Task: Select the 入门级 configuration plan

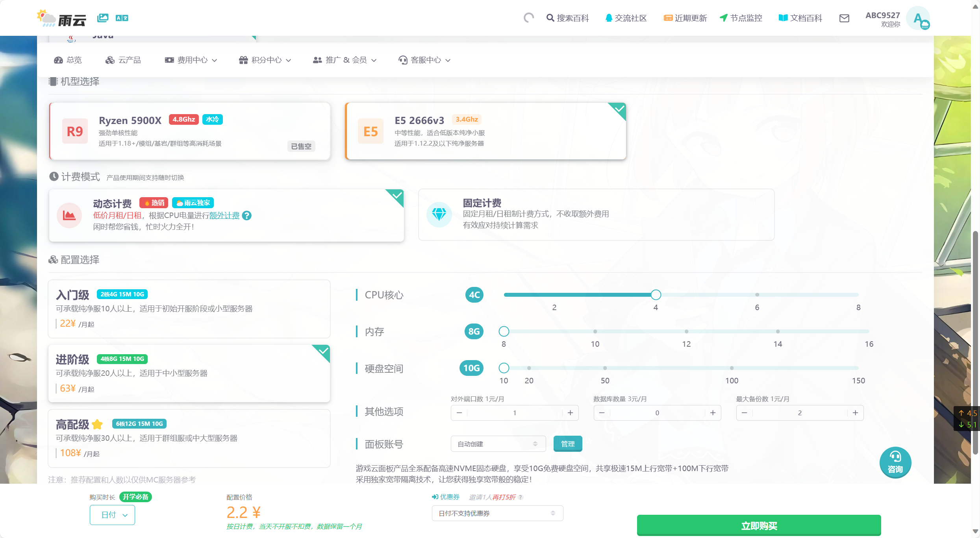Action: pyautogui.click(x=189, y=309)
